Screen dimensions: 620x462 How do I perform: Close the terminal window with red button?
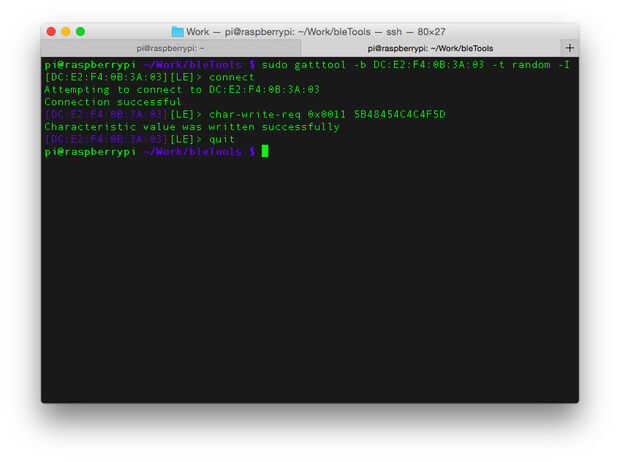point(51,32)
